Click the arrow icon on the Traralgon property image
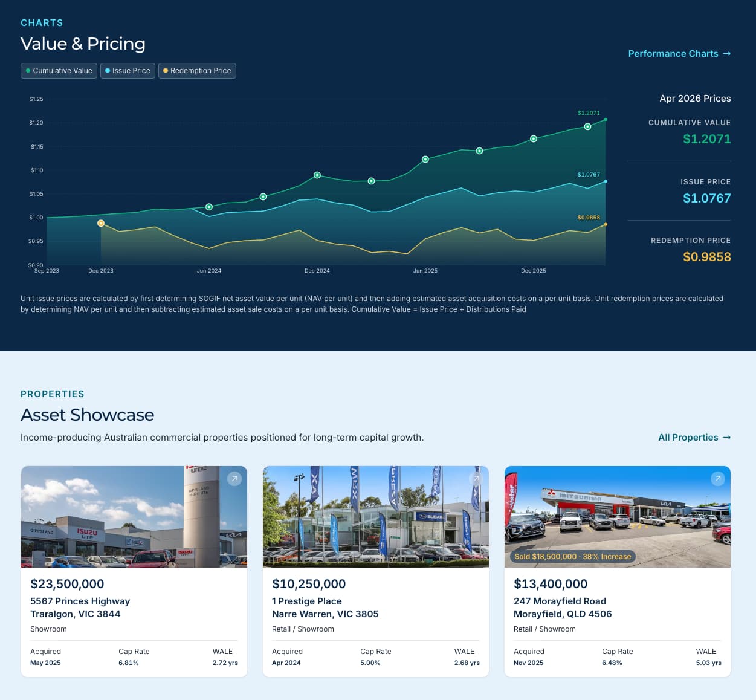Image resolution: width=756 pixels, height=700 pixels. click(x=234, y=479)
